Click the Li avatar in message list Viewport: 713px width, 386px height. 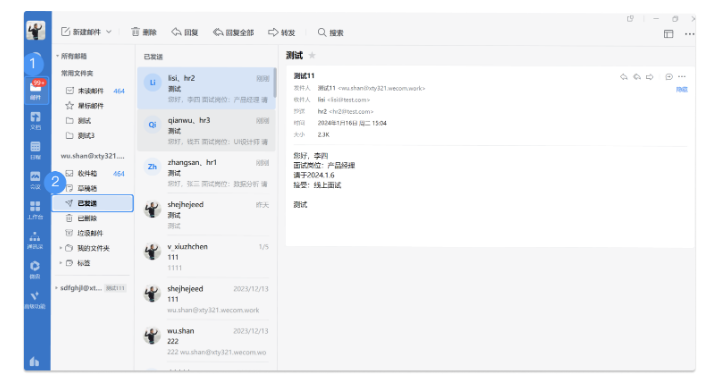click(x=152, y=82)
